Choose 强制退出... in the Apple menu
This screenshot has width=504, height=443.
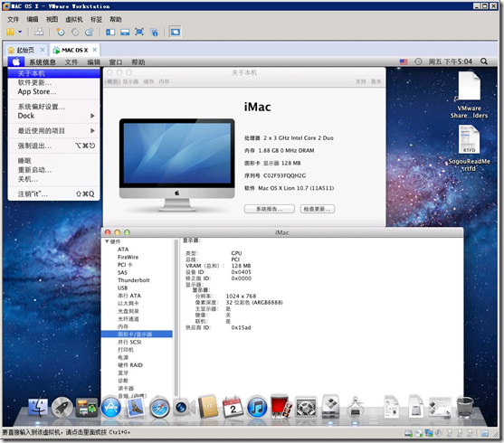click(54, 146)
